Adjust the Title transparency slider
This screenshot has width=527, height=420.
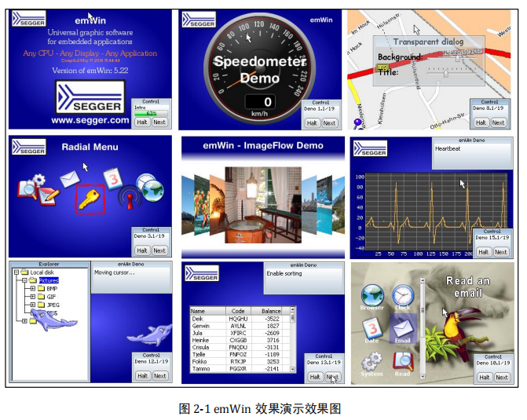tap(452, 71)
